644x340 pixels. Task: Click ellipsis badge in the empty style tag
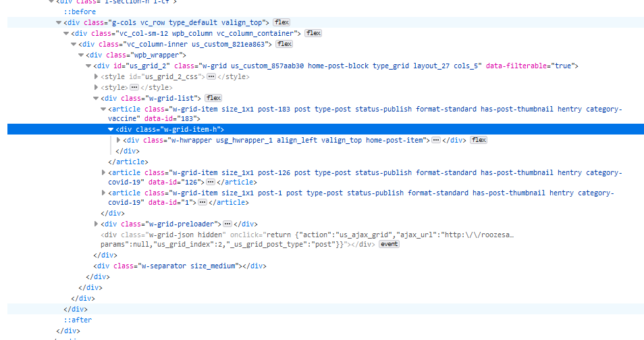point(134,87)
